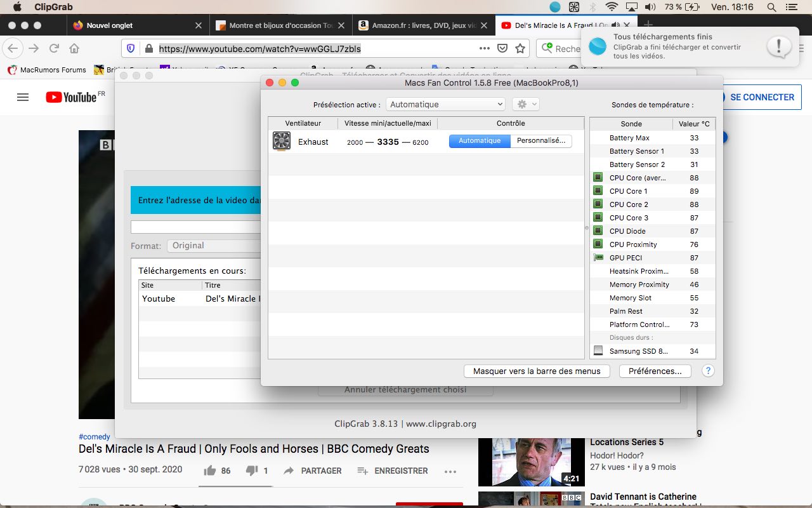Click the Sonde column header
The height and width of the screenshot is (508, 812).
[x=631, y=124]
